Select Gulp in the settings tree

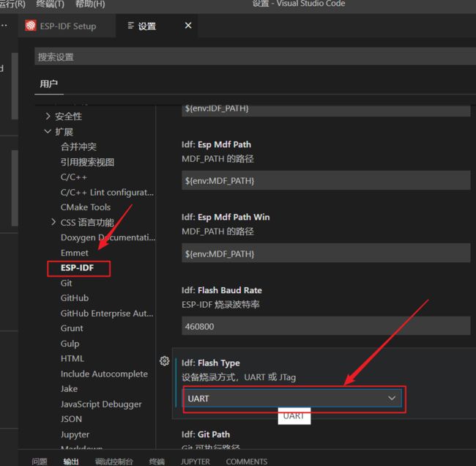70,344
